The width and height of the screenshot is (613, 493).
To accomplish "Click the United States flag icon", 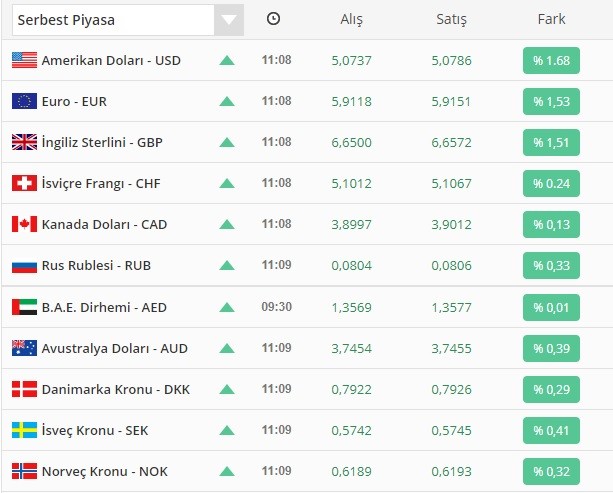I will (x=24, y=60).
